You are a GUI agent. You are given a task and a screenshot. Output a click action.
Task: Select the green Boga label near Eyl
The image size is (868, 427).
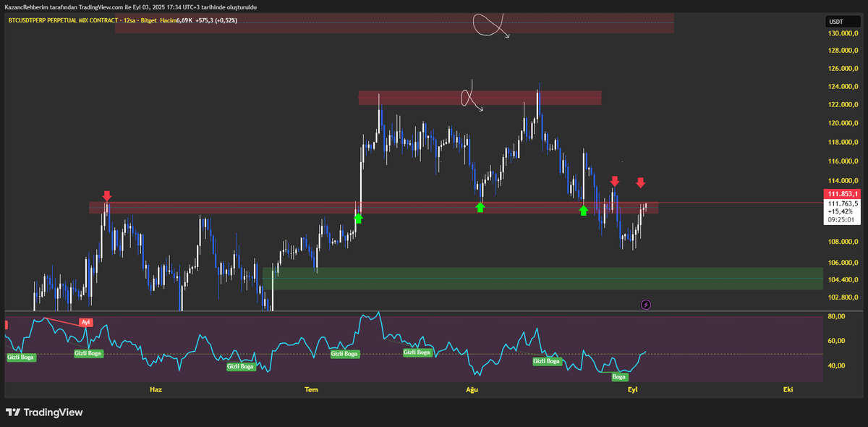point(620,376)
